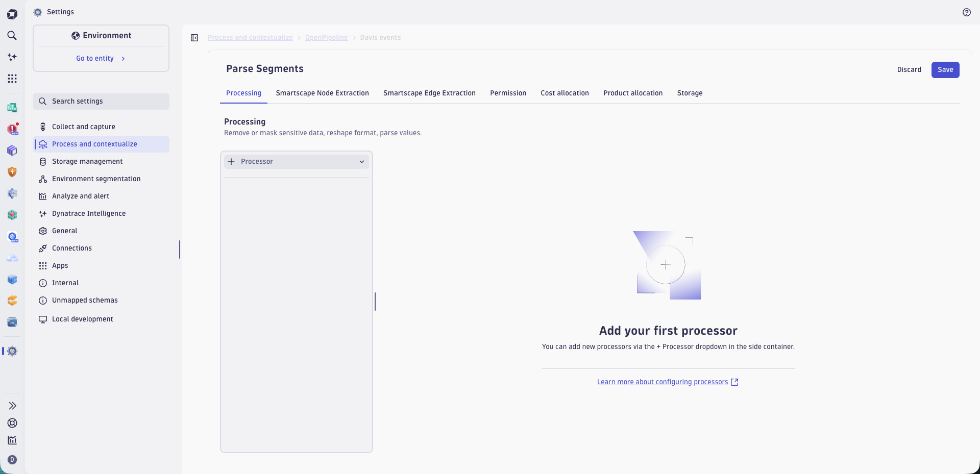Click the Save button
Image resolution: width=980 pixels, height=474 pixels.
(x=945, y=69)
